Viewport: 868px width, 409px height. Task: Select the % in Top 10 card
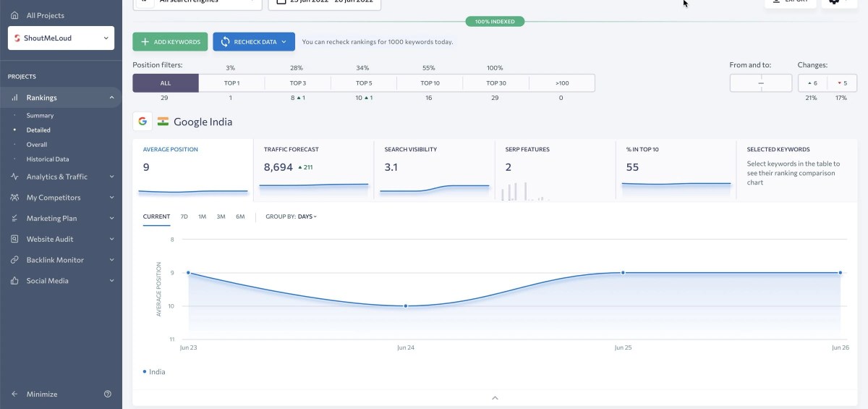[676, 170]
